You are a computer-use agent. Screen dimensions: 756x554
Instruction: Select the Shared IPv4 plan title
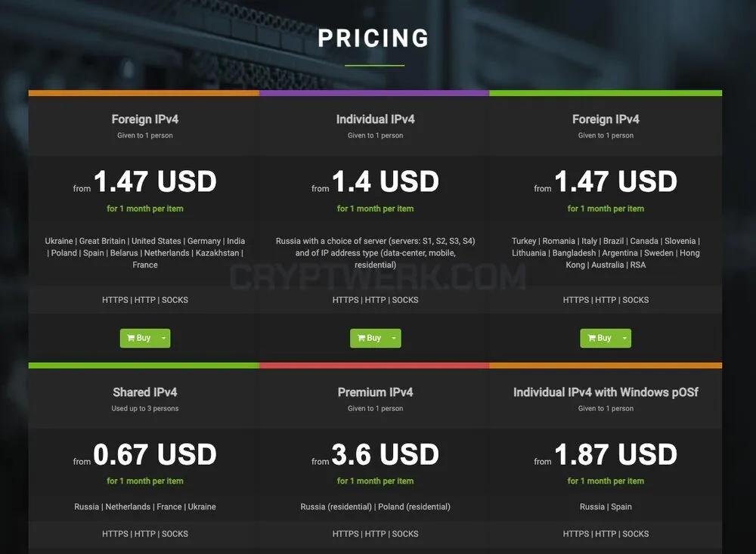[x=144, y=392]
